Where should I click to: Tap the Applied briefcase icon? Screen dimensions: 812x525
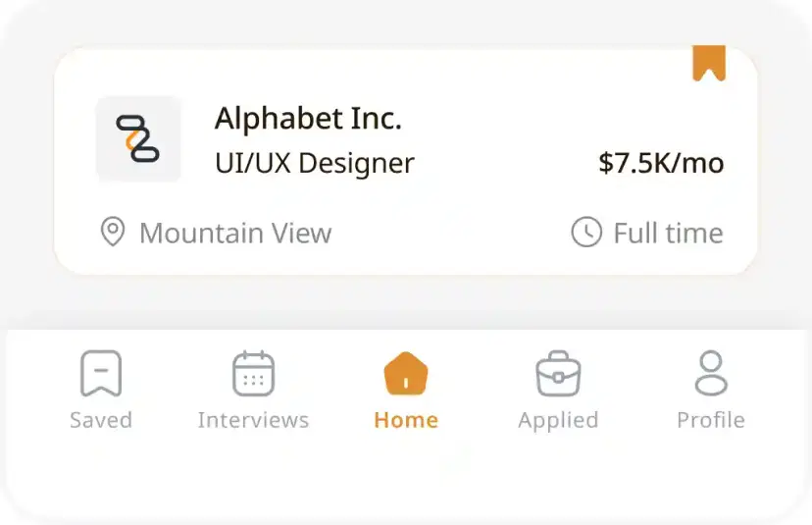[558, 374]
